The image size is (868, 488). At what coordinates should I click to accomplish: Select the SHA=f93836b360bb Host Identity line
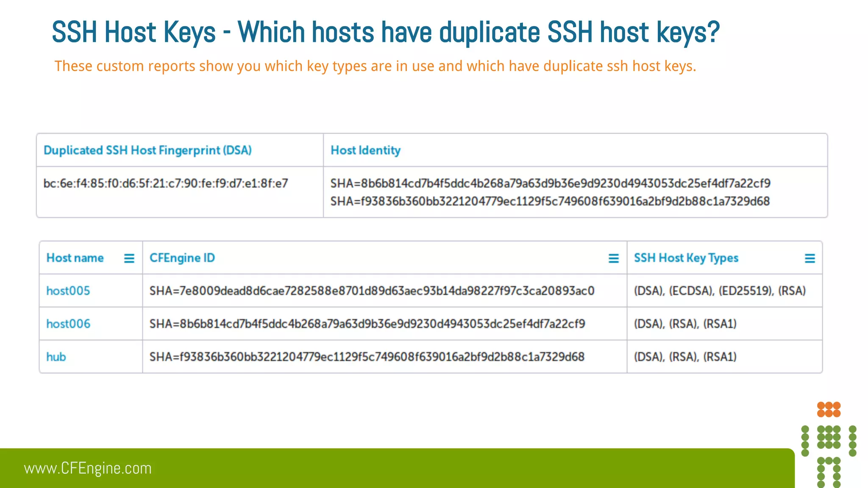[550, 201]
